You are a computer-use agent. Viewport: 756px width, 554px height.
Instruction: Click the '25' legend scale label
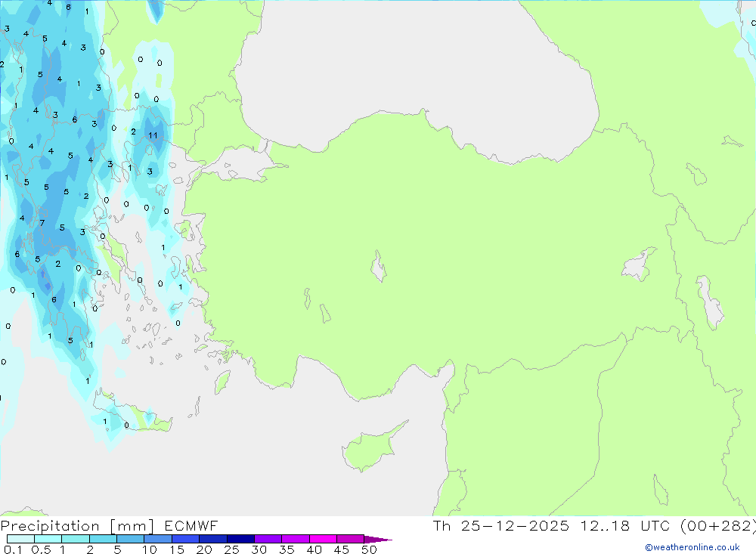click(x=232, y=549)
